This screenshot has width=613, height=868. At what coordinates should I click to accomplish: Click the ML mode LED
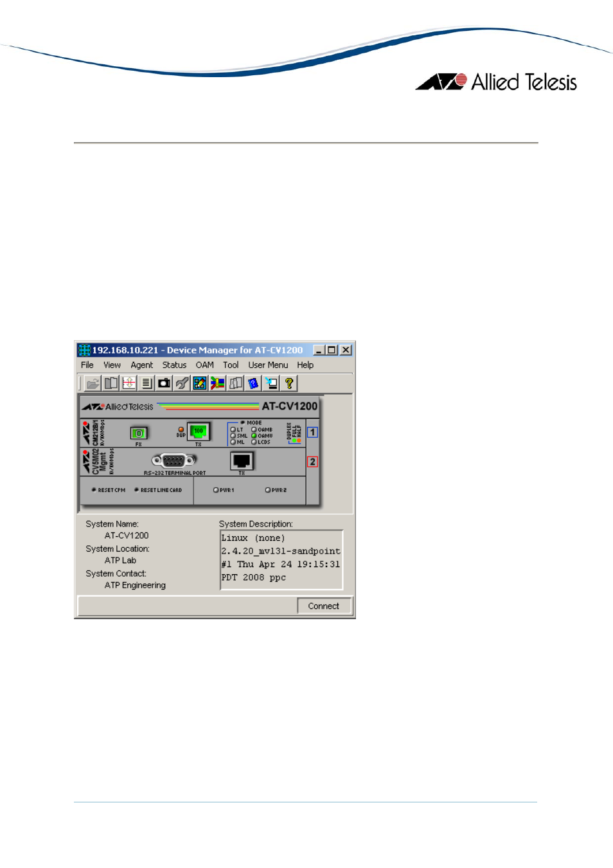(x=233, y=442)
